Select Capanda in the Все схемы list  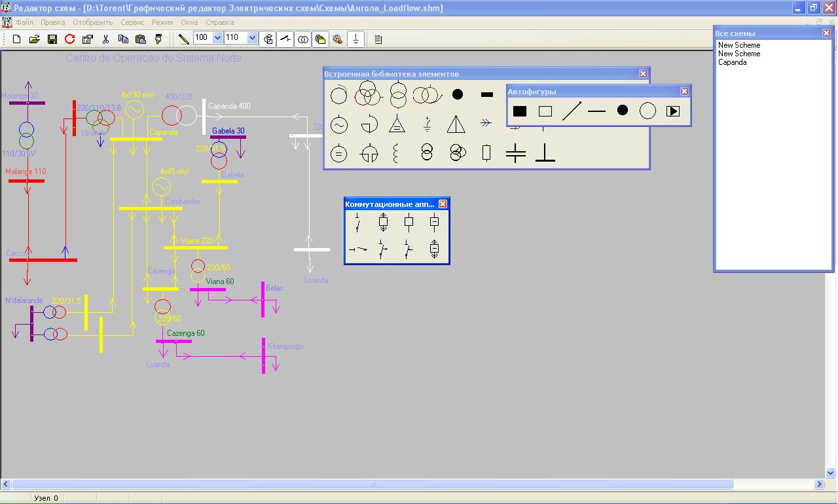point(732,62)
